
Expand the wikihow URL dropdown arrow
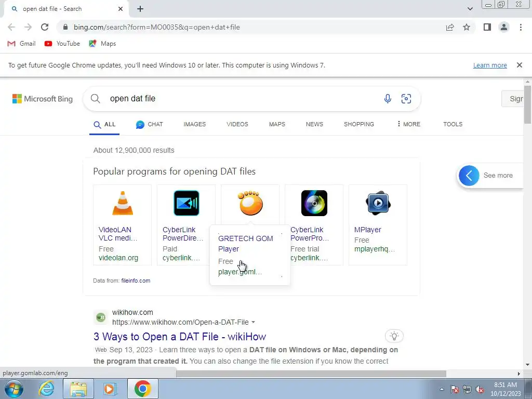coord(253,322)
